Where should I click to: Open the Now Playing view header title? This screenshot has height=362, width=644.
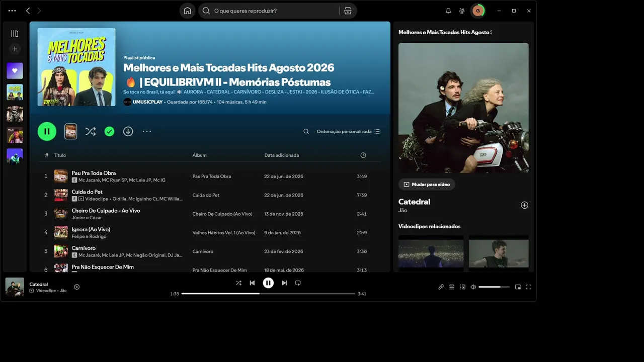click(445, 32)
